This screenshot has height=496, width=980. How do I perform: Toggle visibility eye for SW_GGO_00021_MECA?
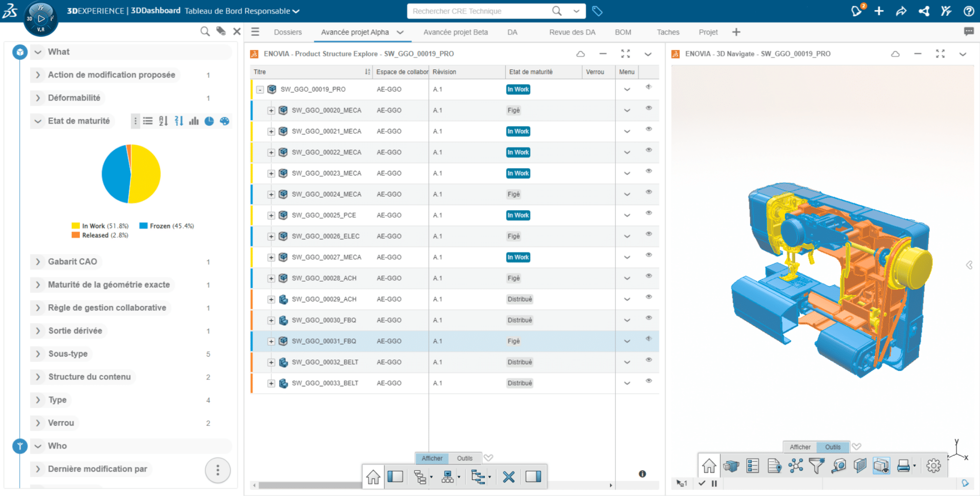[649, 129]
